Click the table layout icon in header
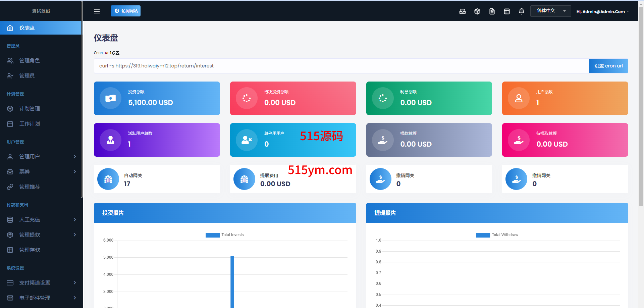Viewport: 644px width, 308px height. tap(506, 11)
